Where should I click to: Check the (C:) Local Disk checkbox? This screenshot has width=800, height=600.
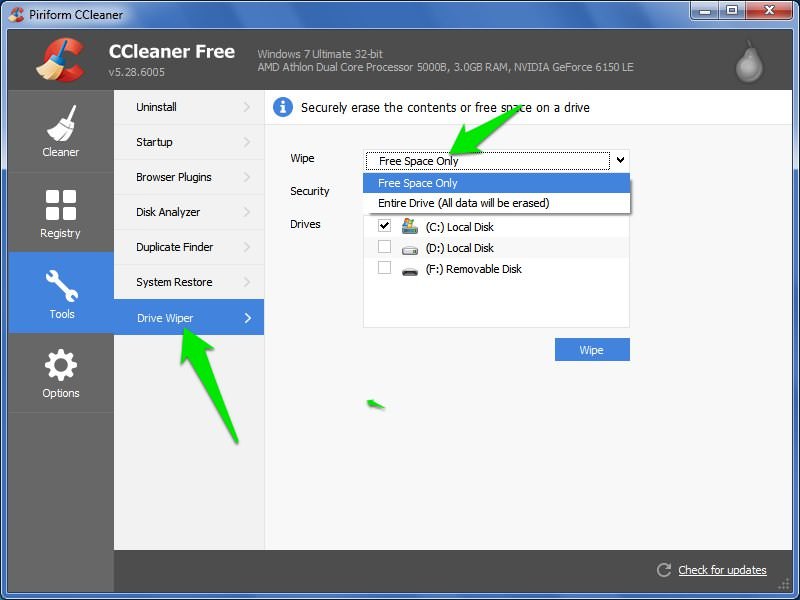pos(384,226)
